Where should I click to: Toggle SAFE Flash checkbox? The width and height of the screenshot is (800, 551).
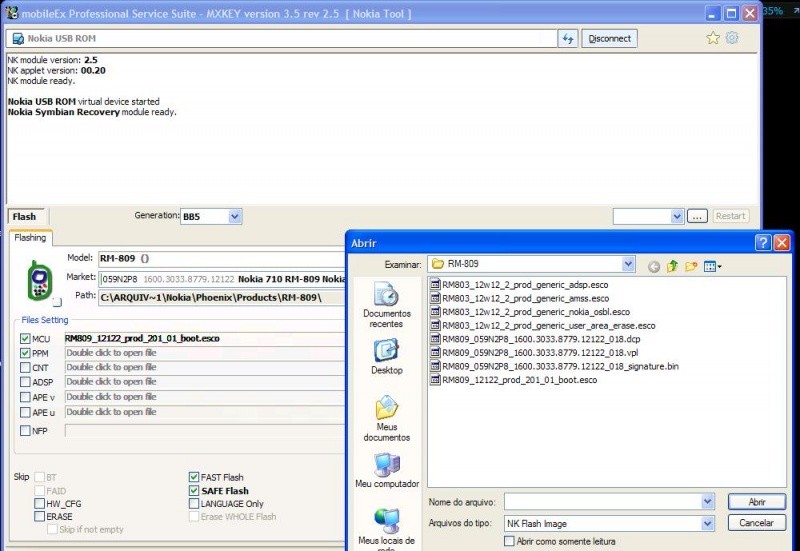[194, 490]
